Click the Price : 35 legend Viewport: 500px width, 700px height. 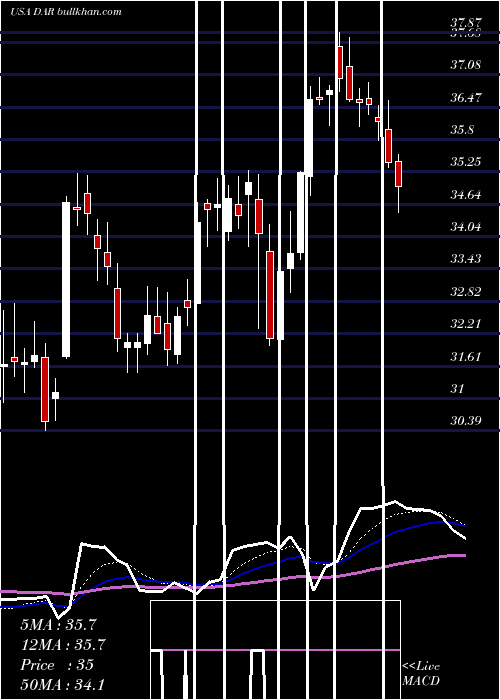(57, 665)
